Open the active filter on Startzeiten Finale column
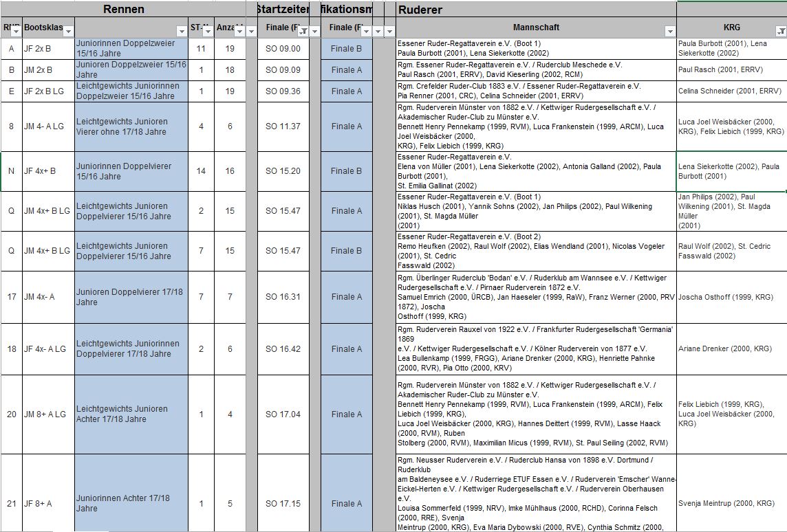This screenshot has height=532, width=787. point(303,31)
